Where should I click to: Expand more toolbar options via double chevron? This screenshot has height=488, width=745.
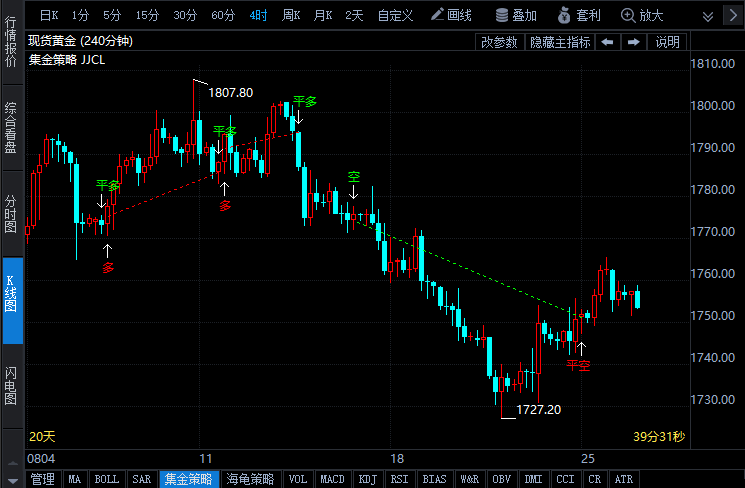tap(707, 16)
